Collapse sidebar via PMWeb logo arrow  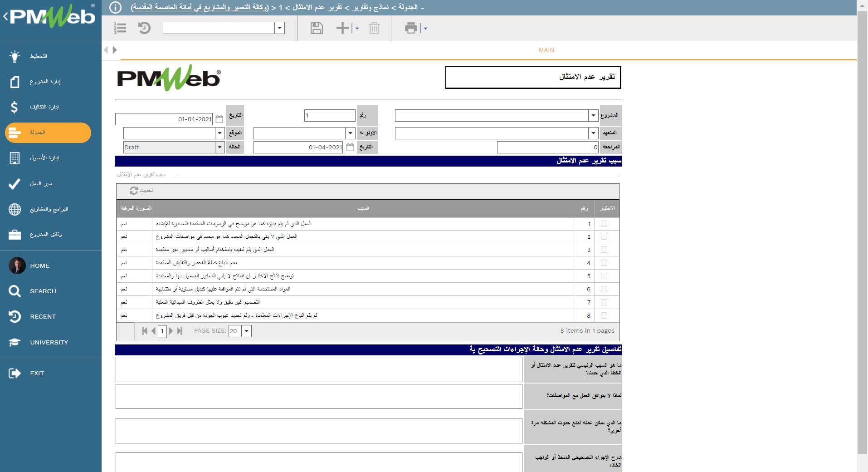tap(5, 17)
